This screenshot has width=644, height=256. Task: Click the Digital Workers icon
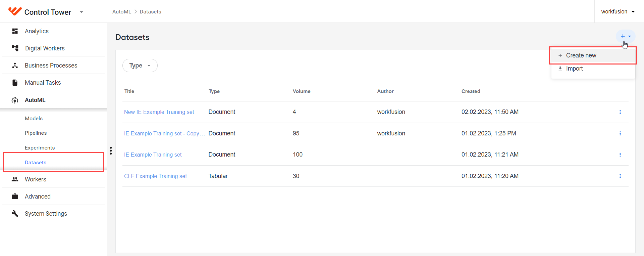pyautogui.click(x=15, y=48)
